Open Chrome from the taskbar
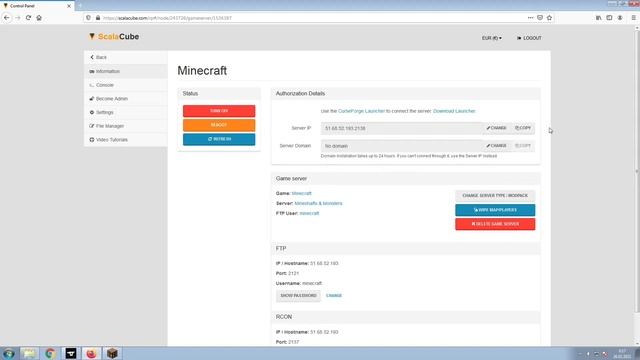This screenshot has height=360, width=640. (50, 353)
